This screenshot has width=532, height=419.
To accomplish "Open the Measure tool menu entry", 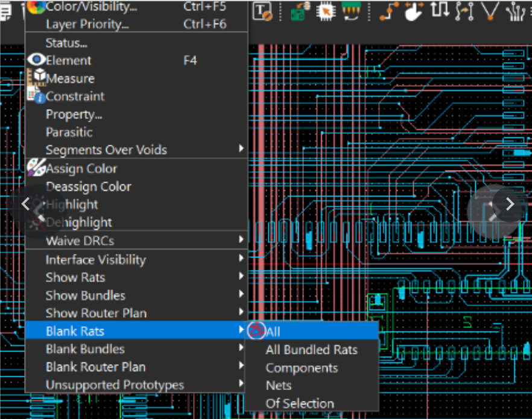I will (70, 78).
